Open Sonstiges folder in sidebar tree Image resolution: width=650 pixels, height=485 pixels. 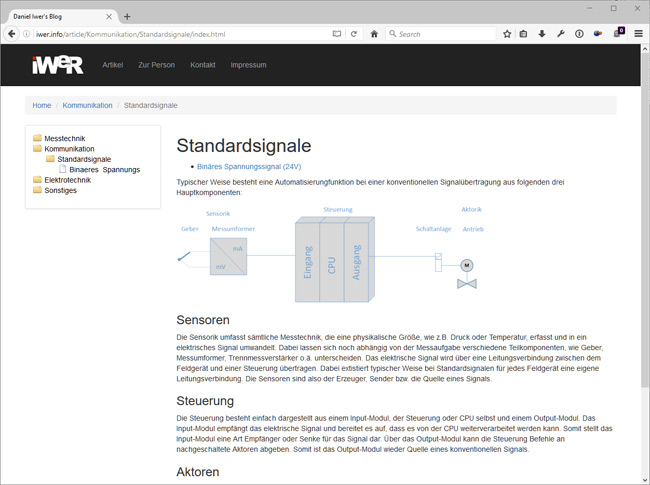61,190
